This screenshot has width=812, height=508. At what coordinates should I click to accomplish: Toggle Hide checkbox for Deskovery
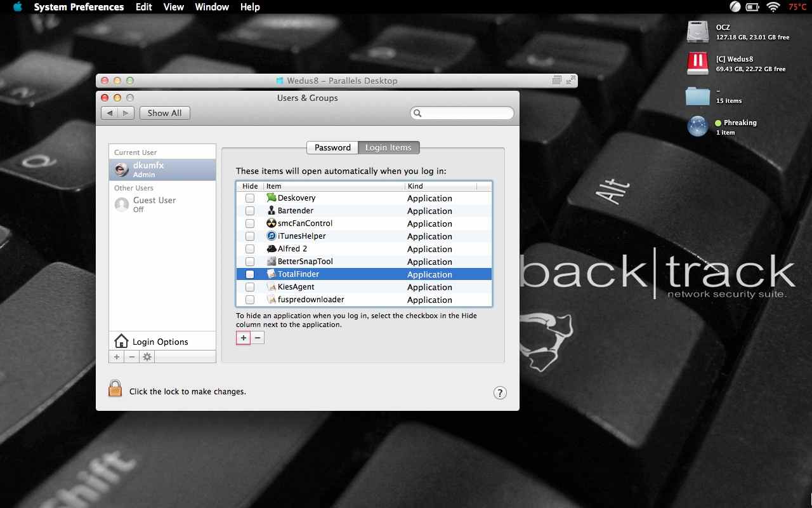pyautogui.click(x=250, y=198)
